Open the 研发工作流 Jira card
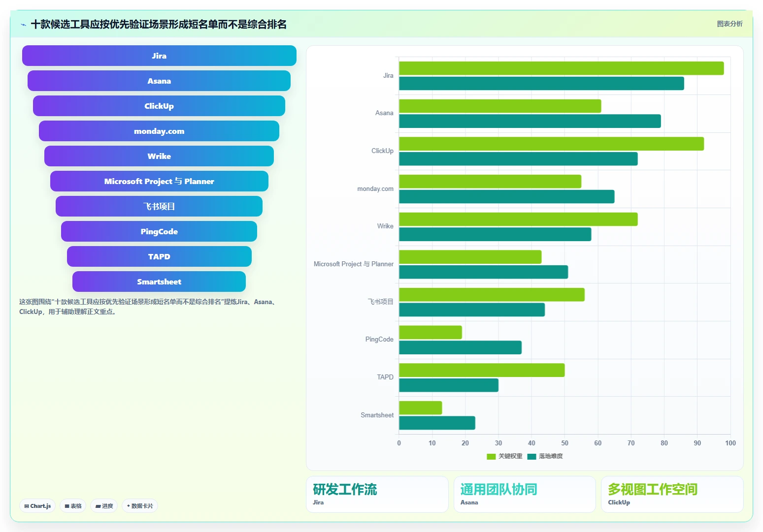 point(377,494)
